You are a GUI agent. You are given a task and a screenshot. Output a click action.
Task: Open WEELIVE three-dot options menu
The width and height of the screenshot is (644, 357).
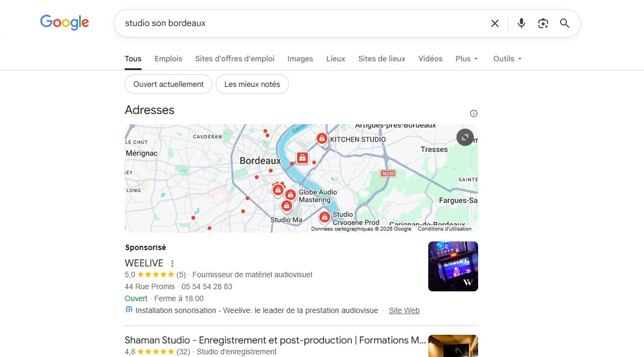pyautogui.click(x=172, y=264)
